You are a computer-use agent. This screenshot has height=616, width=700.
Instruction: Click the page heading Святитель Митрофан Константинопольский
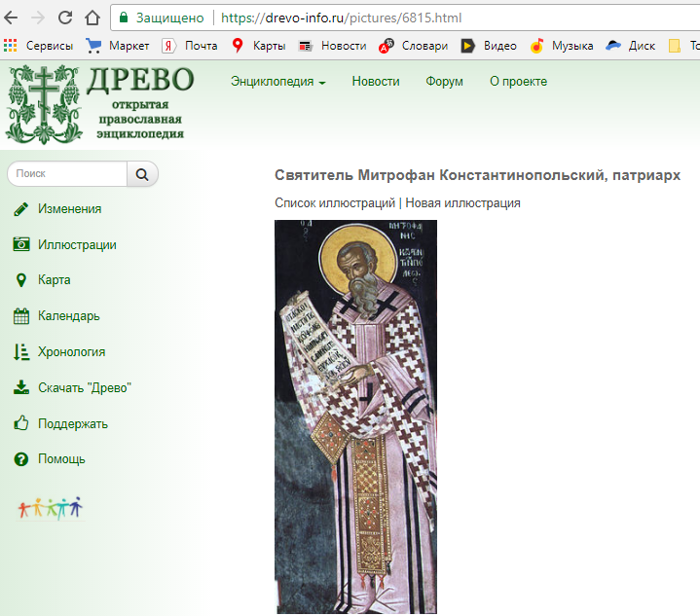tap(477, 175)
